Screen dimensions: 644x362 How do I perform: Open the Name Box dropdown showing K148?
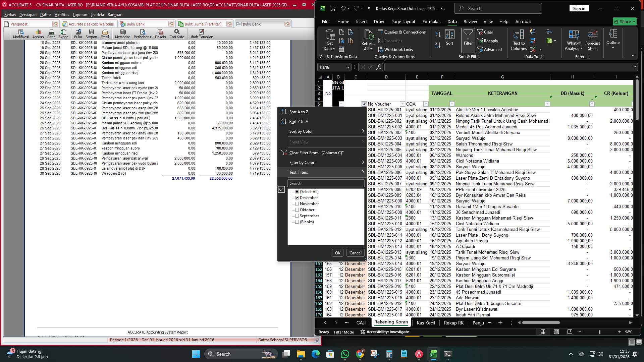348,67
